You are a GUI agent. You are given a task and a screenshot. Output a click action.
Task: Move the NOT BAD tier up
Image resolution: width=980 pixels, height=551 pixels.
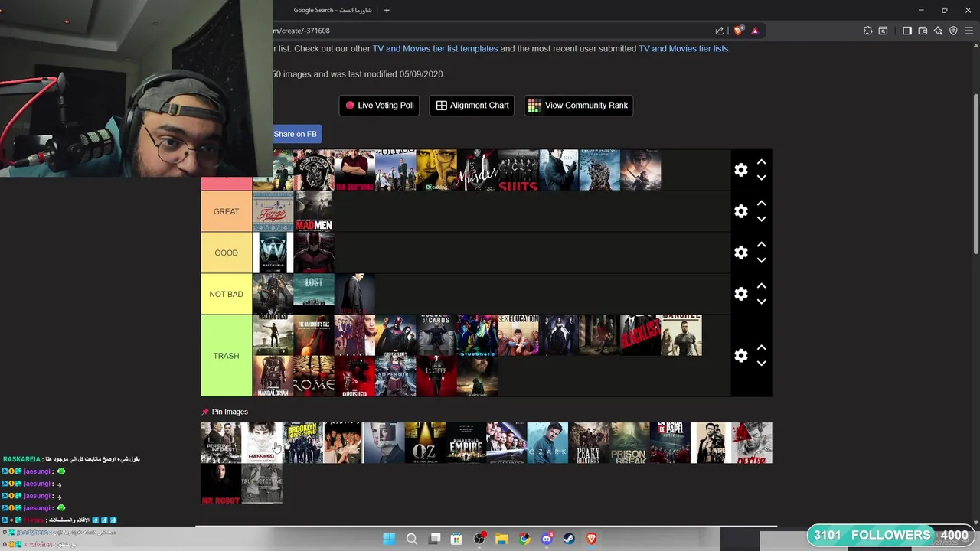click(x=761, y=286)
